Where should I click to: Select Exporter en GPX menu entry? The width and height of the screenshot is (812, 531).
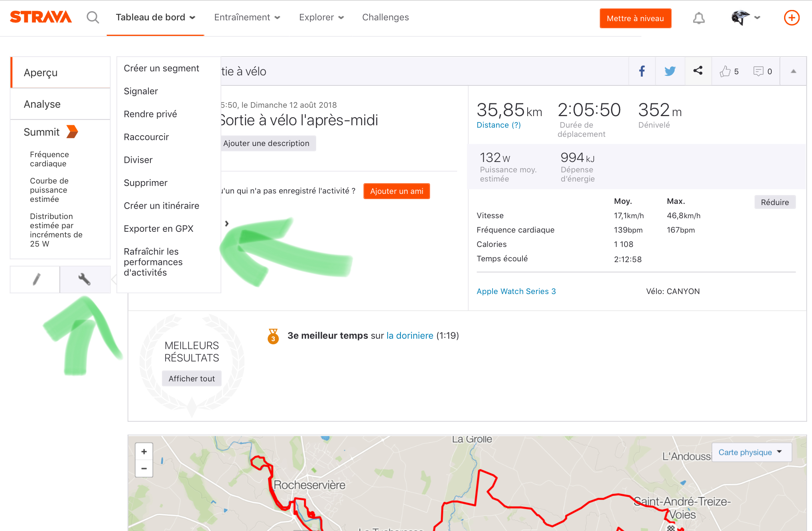[x=158, y=229]
